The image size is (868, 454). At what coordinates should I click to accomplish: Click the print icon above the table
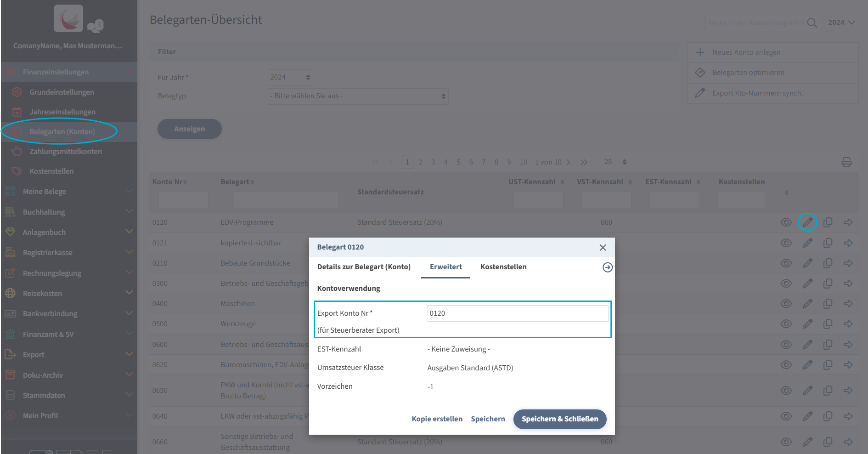point(846,162)
